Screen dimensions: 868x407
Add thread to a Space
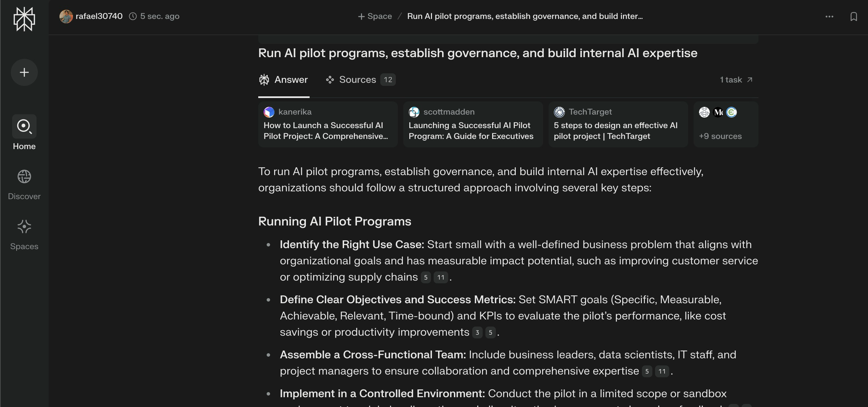[375, 16]
